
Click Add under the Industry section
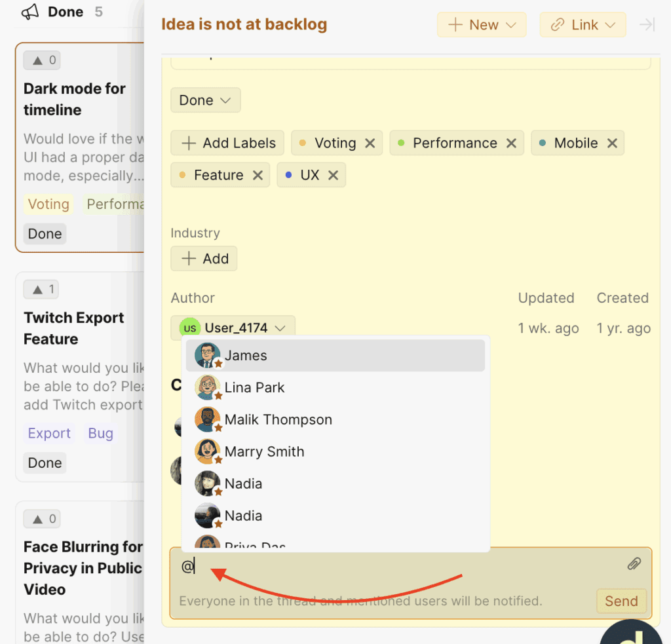[204, 258]
